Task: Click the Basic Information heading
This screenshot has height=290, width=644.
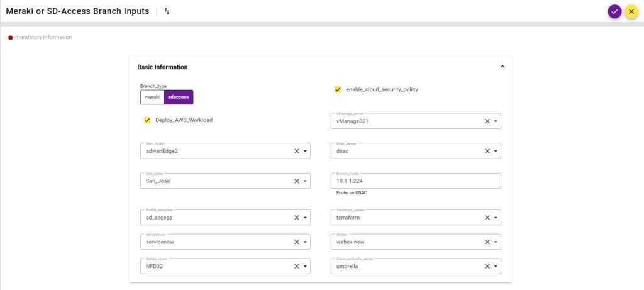Action: pos(162,67)
